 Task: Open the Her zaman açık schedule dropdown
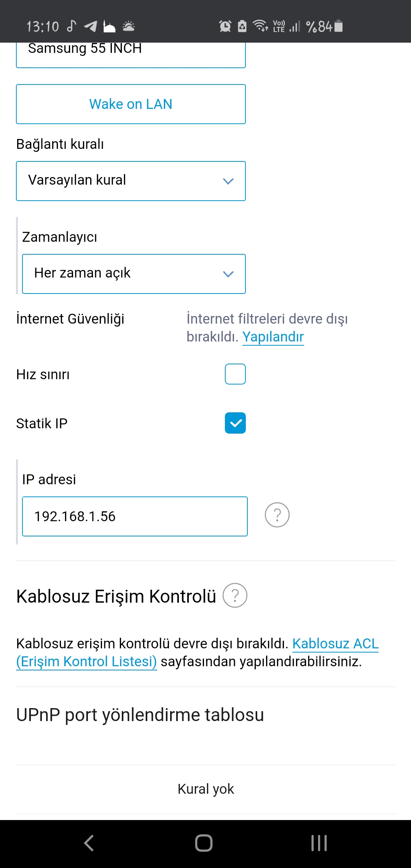coord(134,274)
